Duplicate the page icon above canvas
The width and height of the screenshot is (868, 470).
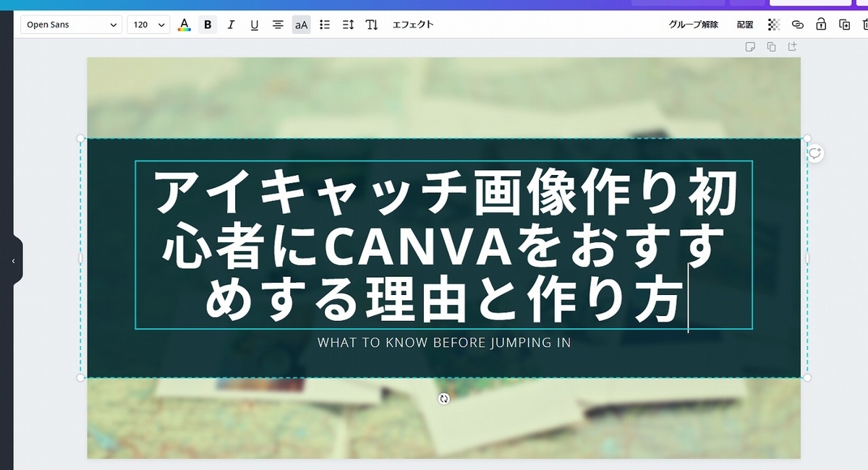(771, 47)
